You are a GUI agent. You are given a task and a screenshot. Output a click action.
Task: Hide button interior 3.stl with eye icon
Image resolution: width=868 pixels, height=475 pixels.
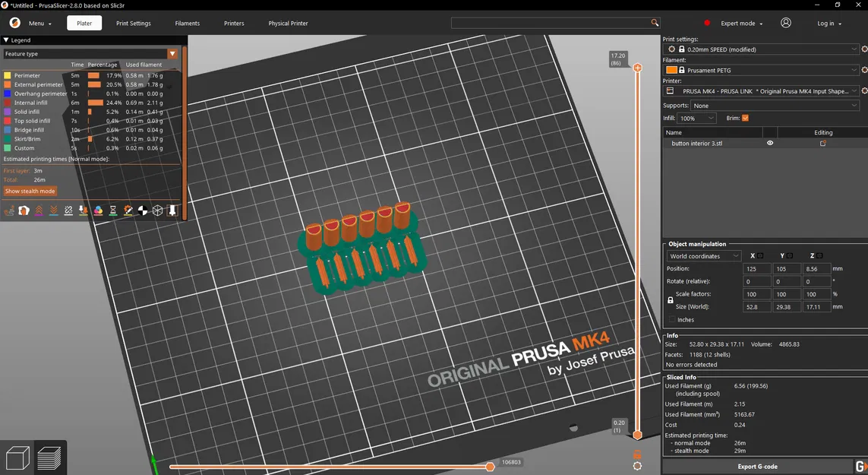point(770,143)
